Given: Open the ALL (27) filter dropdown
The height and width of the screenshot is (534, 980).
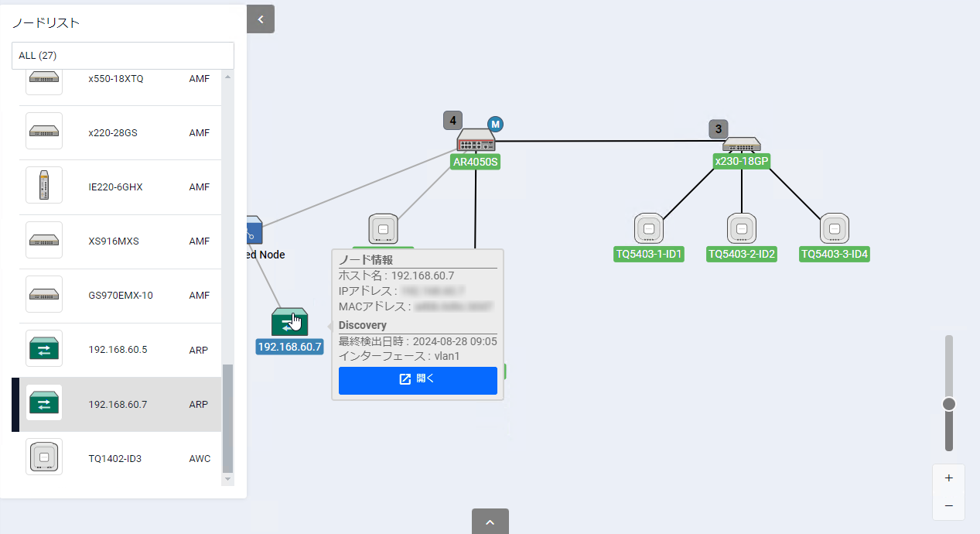Looking at the screenshot, I should tap(122, 56).
